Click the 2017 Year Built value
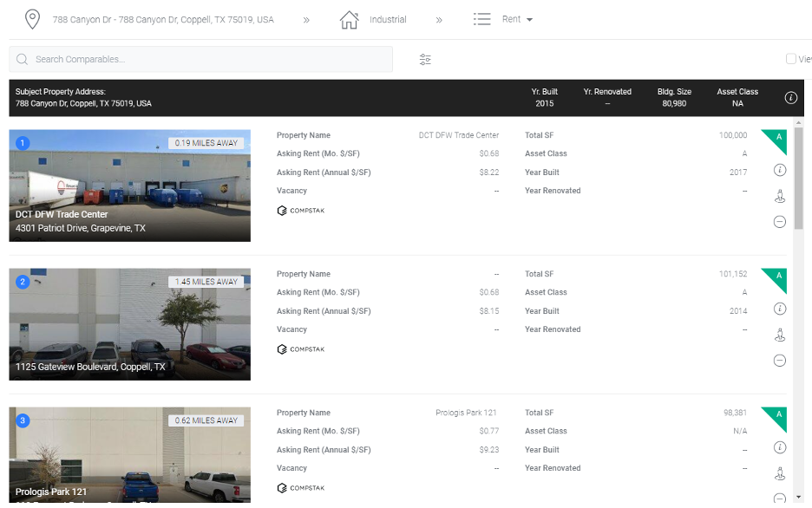The width and height of the screenshot is (812, 508). 738,173
